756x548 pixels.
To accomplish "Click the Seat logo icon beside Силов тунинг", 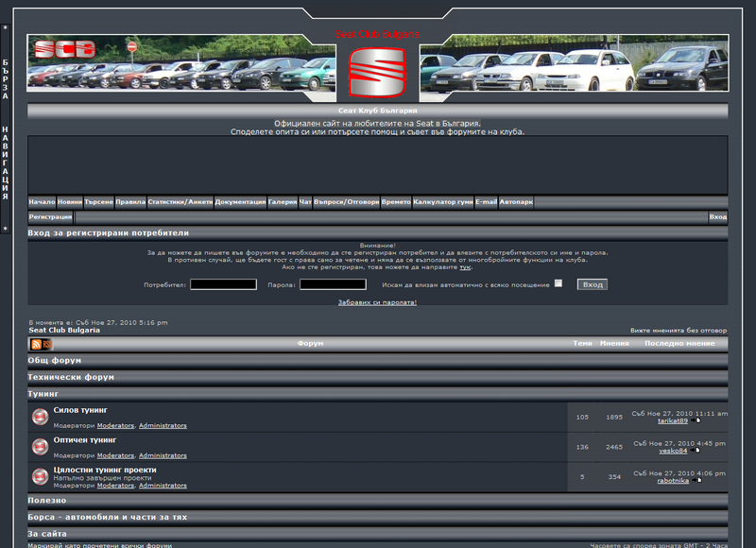I will coord(40,417).
